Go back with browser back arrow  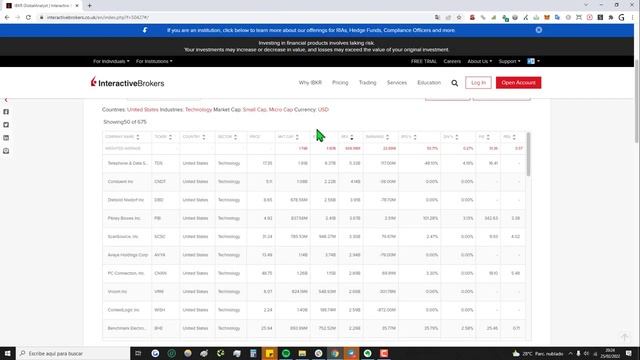click(x=7, y=17)
